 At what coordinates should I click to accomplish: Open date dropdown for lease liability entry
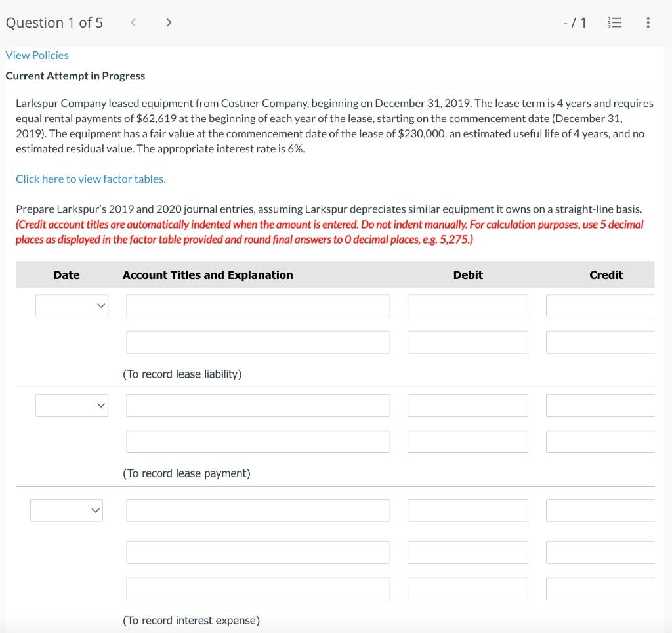[72, 306]
